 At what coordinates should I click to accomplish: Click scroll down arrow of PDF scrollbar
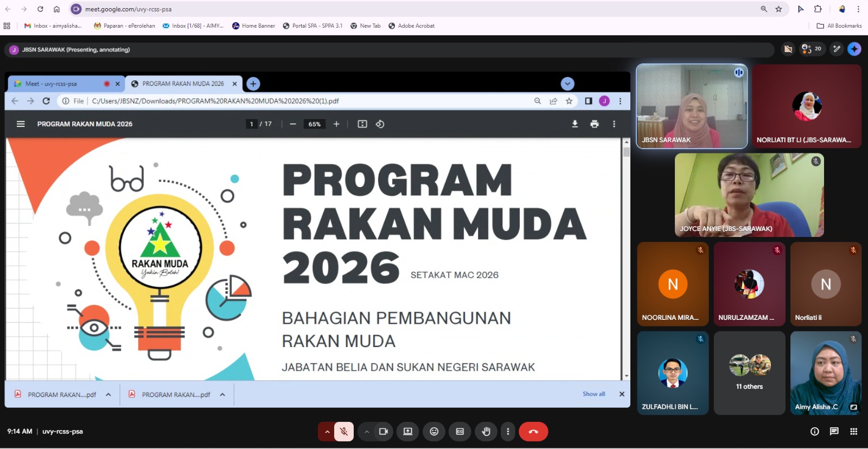(x=627, y=376)
